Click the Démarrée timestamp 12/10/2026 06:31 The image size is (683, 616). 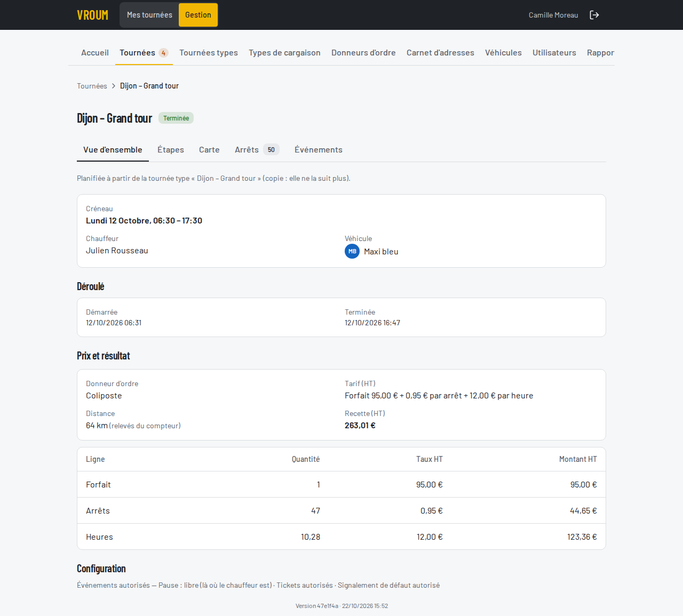114,323
